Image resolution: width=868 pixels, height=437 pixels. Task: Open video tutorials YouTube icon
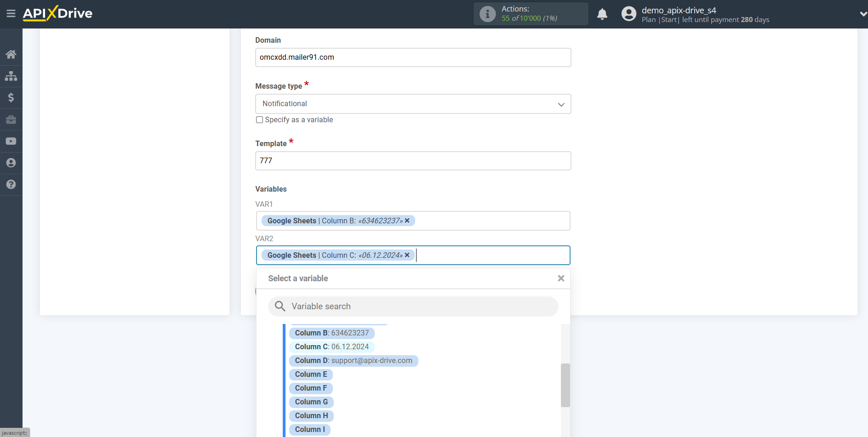click(x=11, y=141)
